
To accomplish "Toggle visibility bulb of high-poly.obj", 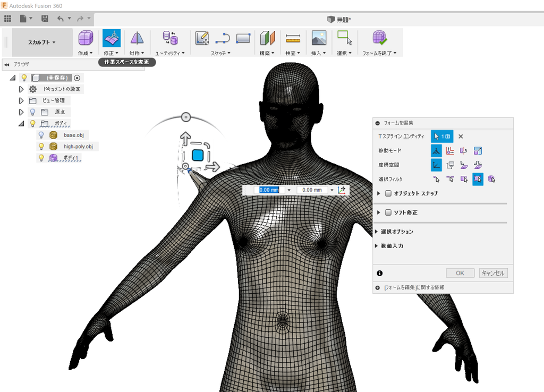I will point(41,147).
